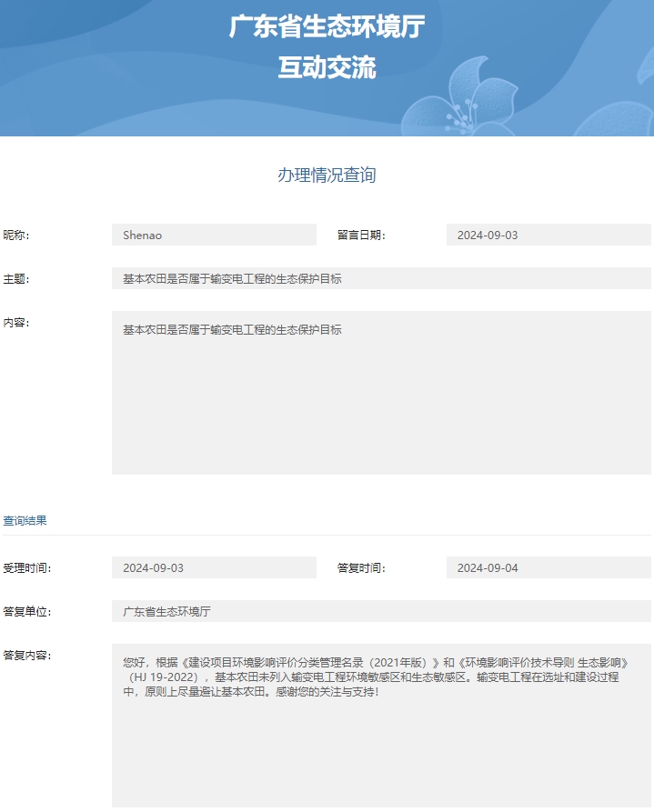Viewport: 654px width, 812px height.
Task: Click the 答复内容 label
Action: point(27,655)
